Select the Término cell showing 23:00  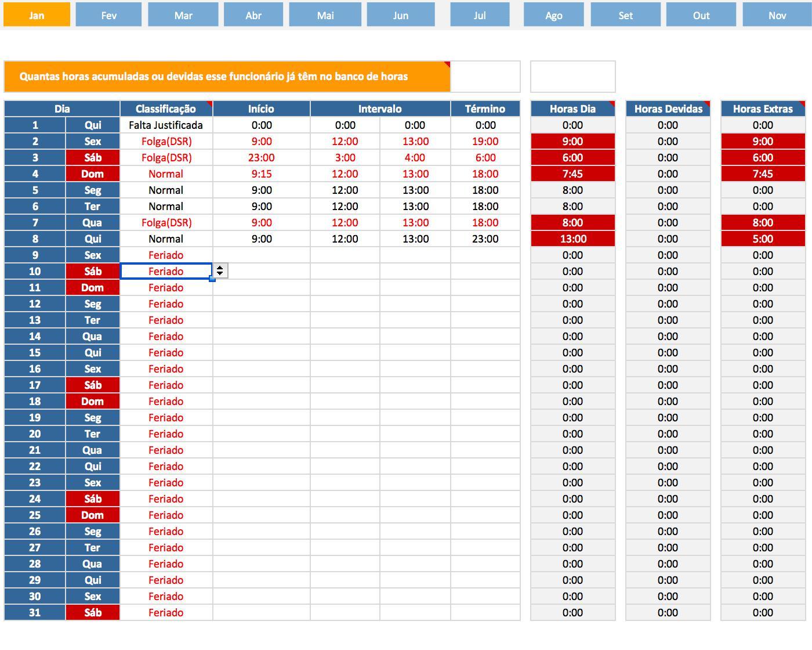(485, 239)
